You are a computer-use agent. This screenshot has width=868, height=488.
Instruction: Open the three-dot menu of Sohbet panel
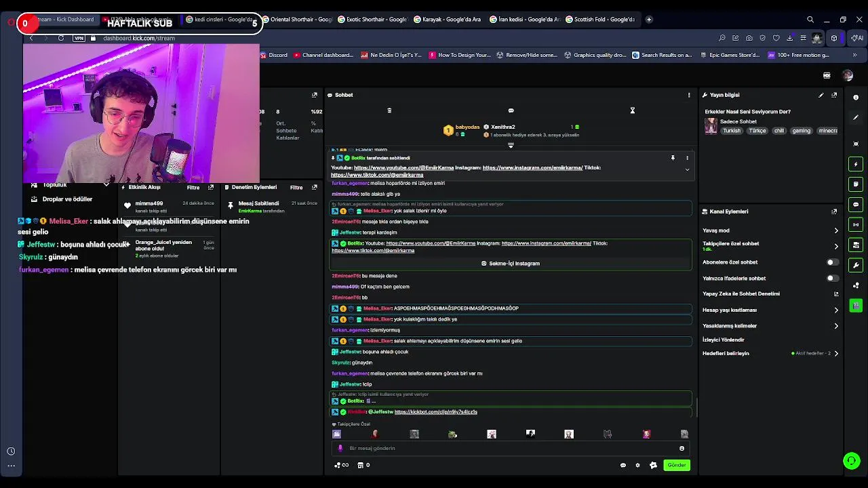pyautogui.click(x=689, y=95)
